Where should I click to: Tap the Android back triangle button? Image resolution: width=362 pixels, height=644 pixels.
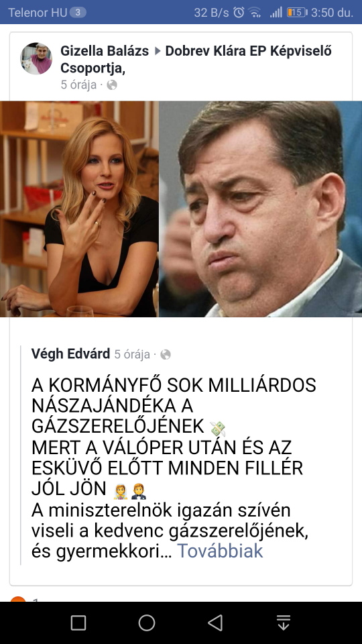pyautogui.click(x=215, y=623)
